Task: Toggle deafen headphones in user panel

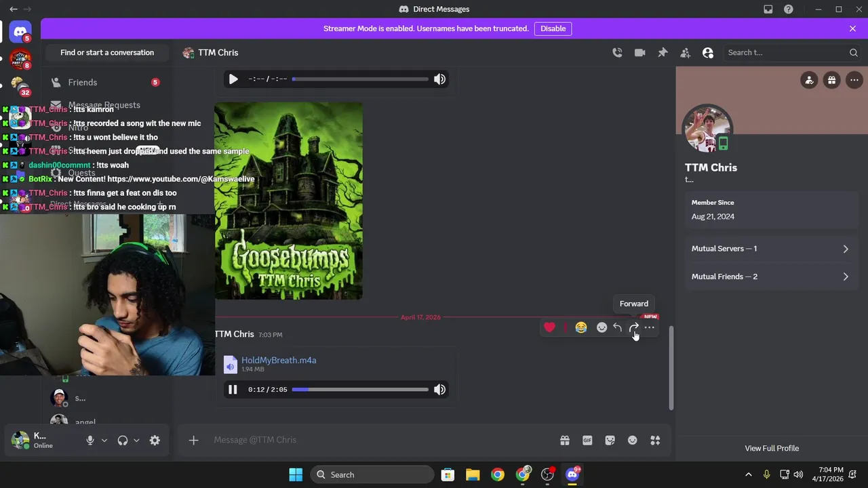Action: click(x=123, y=441)
